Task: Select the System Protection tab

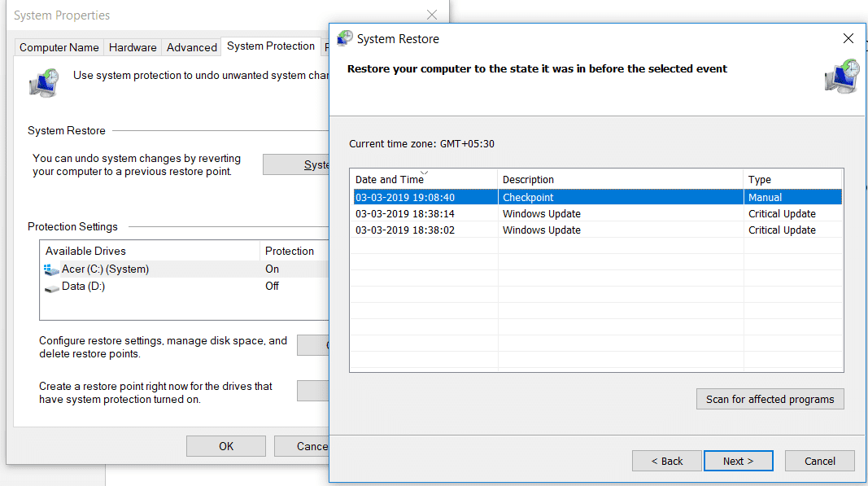Action: point(271,46)
